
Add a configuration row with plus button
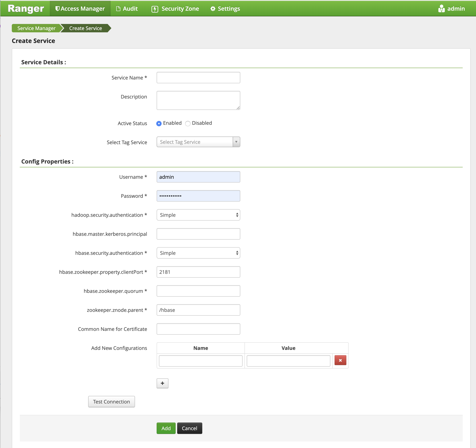pos(162,383)
